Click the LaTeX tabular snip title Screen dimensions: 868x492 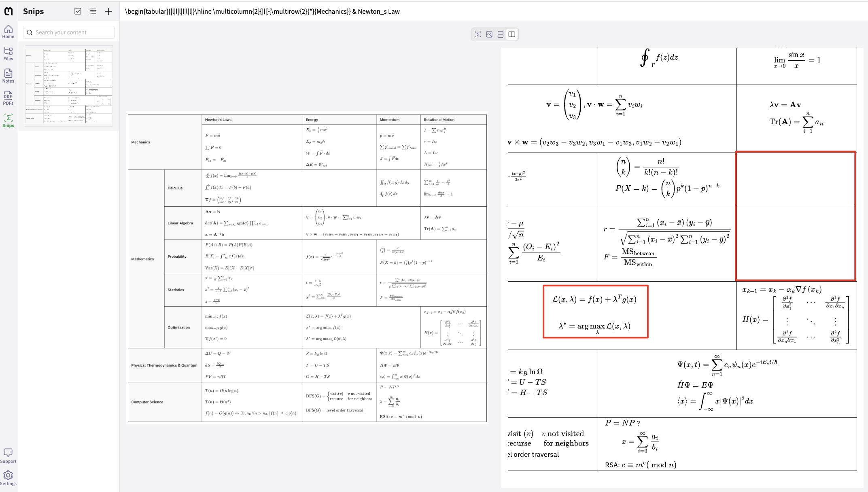(262, 11)
